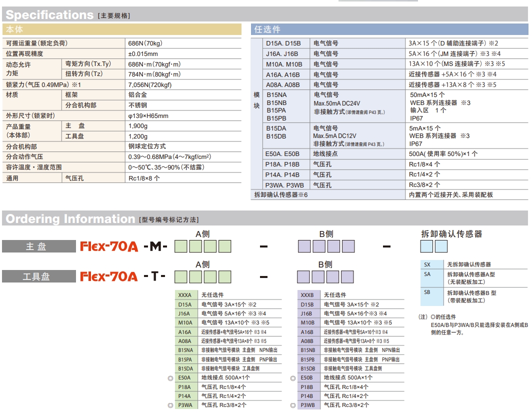Click the repeatability value ±0.015mm

pyautogui.click(x=143, y=53)
